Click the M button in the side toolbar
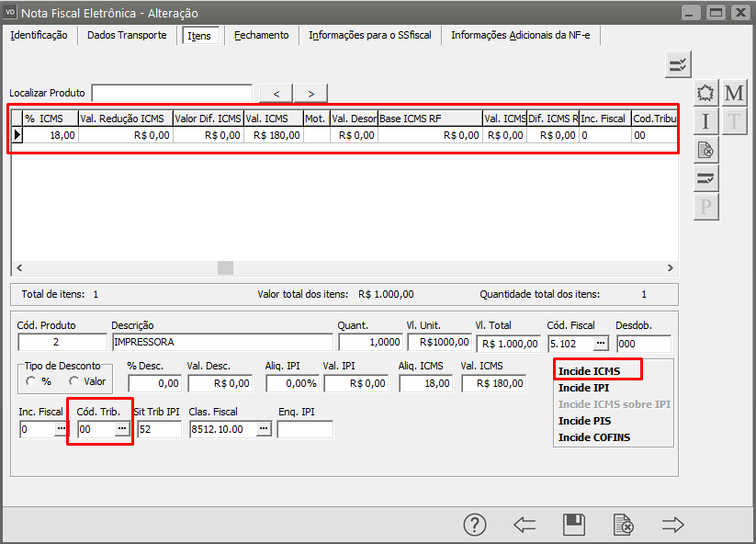The width and height of the screenshot is (756, 544). (734, 93)
